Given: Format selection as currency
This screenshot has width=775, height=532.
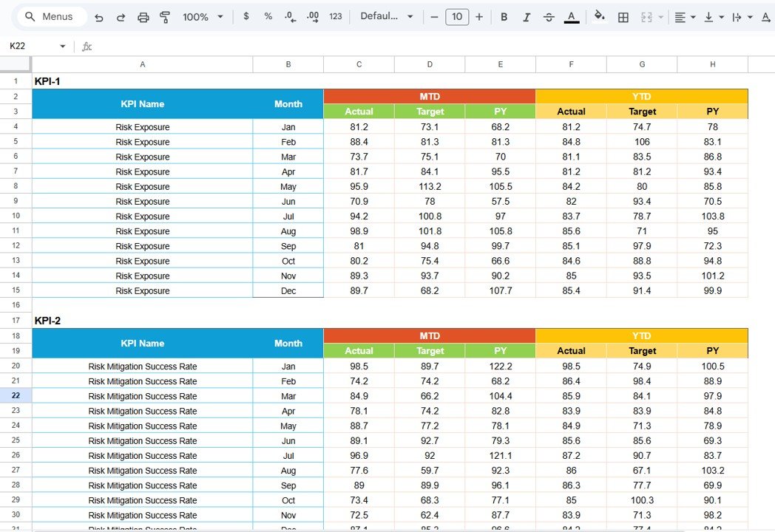Looking at the screenshot, I should [246, 16].
